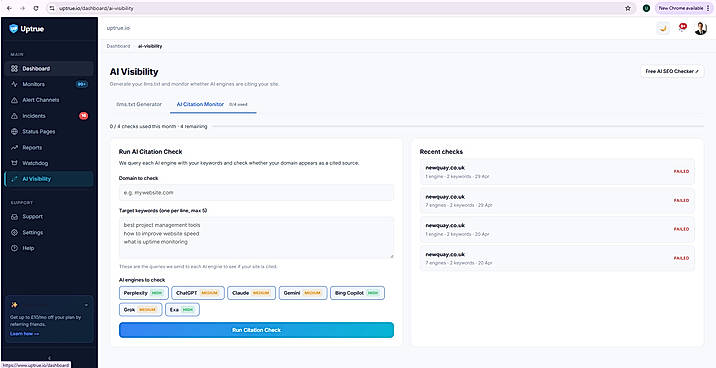Open Incidents via its warning triangle icon
This screenshot has height=368, width=716.
coord(14,116)
